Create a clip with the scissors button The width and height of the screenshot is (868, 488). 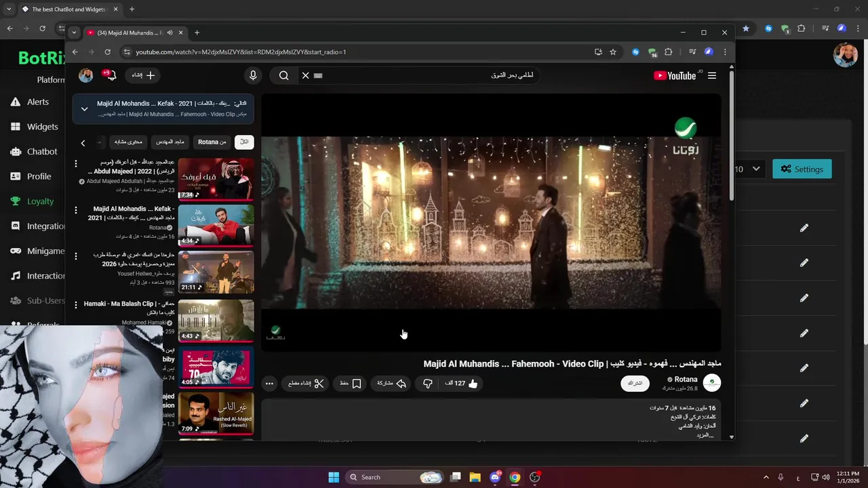point(306,384)
